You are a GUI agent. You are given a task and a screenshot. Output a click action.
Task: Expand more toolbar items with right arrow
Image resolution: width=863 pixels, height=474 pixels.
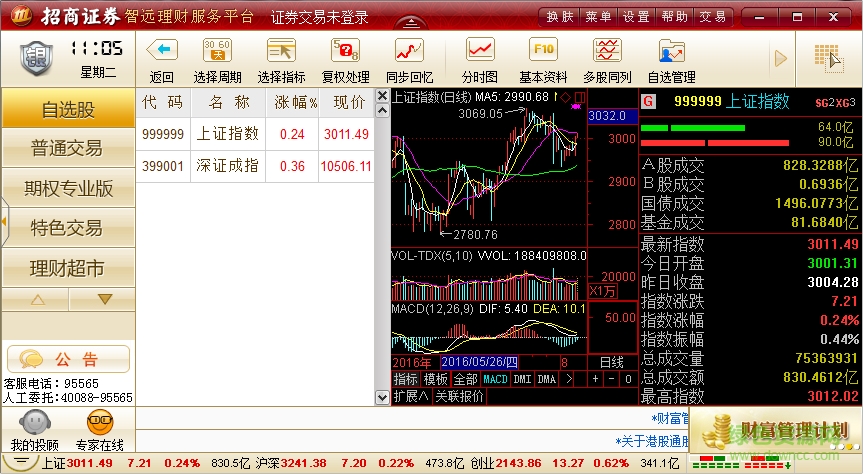click(x=782, y=57)
